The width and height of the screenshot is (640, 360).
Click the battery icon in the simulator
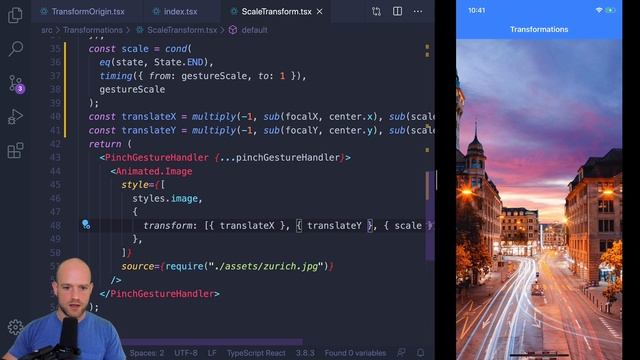[610, 10]
